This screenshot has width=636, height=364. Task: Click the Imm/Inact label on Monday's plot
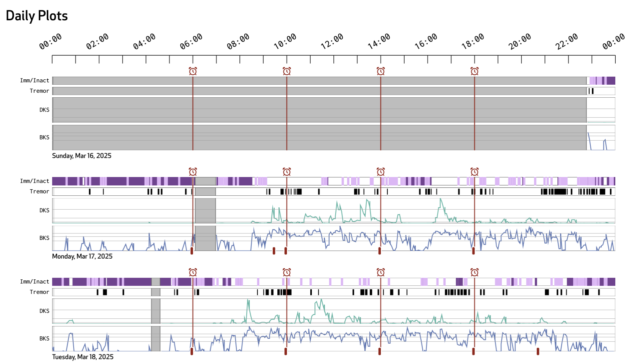click(35, 181)
